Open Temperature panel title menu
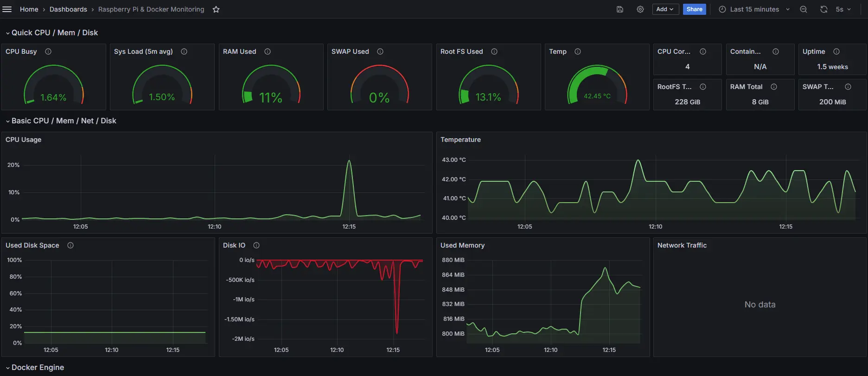The width and height of the screenshot is (868, 376). (460, 140)
